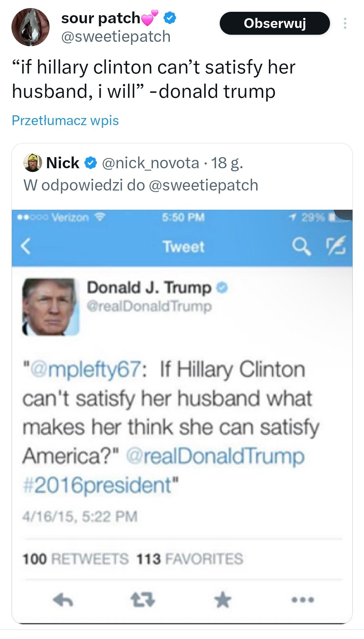Open the 100 RETWEETS count

click(x=75, y=559)
